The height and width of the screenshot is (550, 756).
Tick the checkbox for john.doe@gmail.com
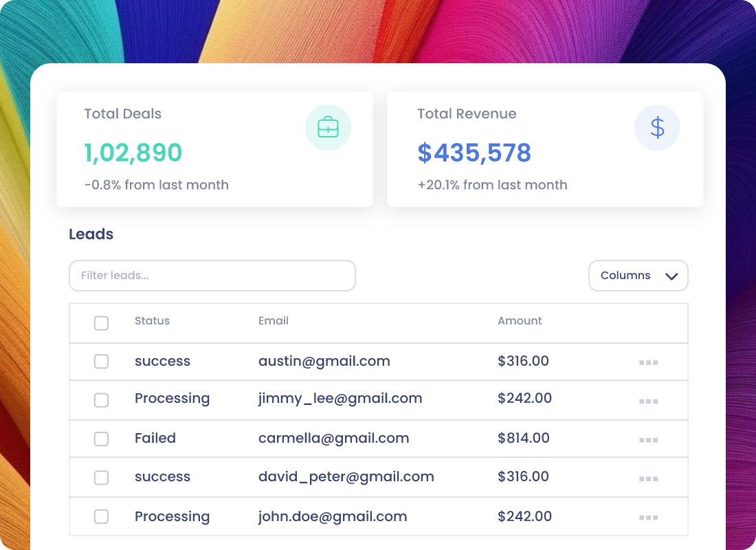(x=101, y=516)
